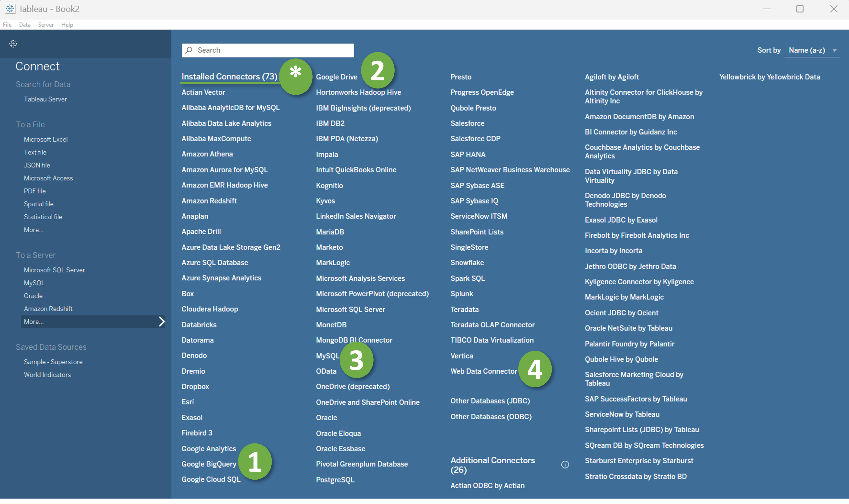Click More... under To a File
This screenshot has width=849, height=504.
pyautogui.click(x=34, y=230)
